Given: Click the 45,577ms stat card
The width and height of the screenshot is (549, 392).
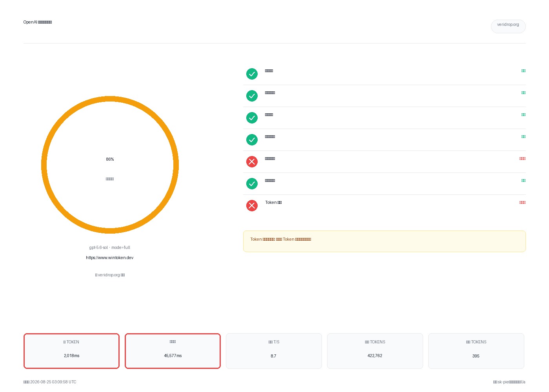Looking at the screenshot, I should click(173, 351).
